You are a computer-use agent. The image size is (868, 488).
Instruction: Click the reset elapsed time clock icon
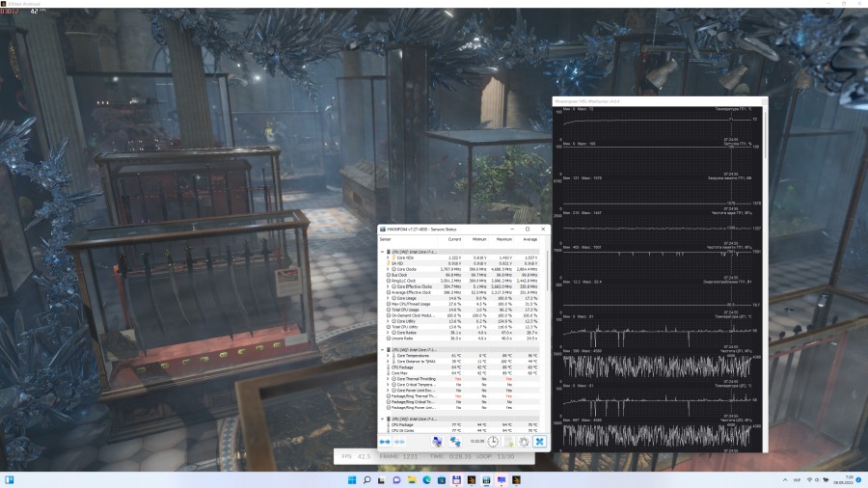[x=493, y=441]
